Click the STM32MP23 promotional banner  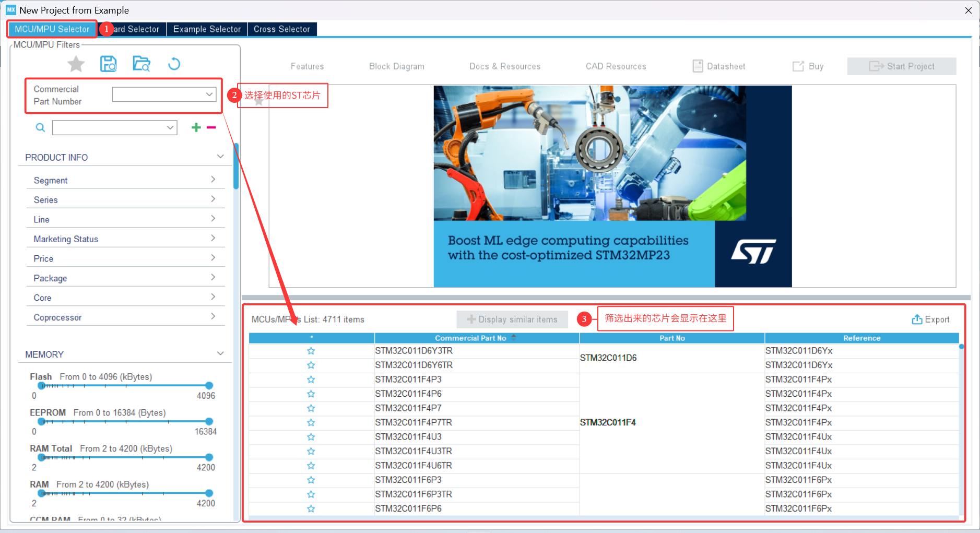click(612, 186)
